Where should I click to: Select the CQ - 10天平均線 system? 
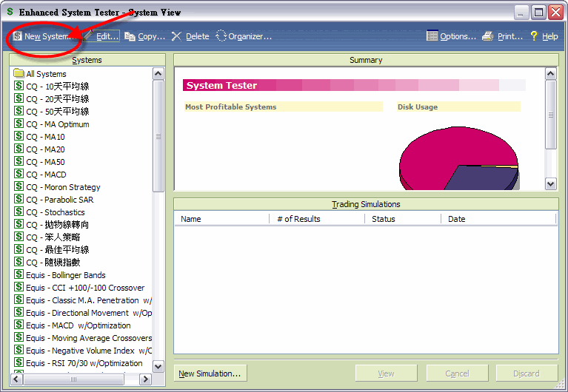[x=51, y=87]
